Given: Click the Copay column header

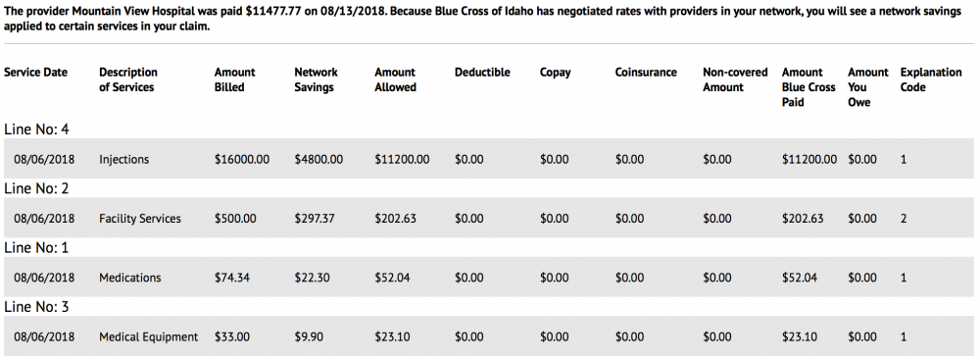Looking at the screenshot, I should [x=556, y=73].
